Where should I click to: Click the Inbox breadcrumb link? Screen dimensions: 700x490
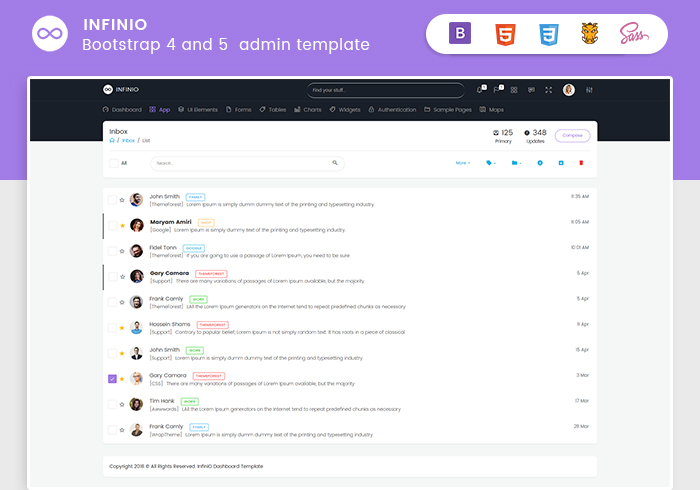click(x=128, y=141)
